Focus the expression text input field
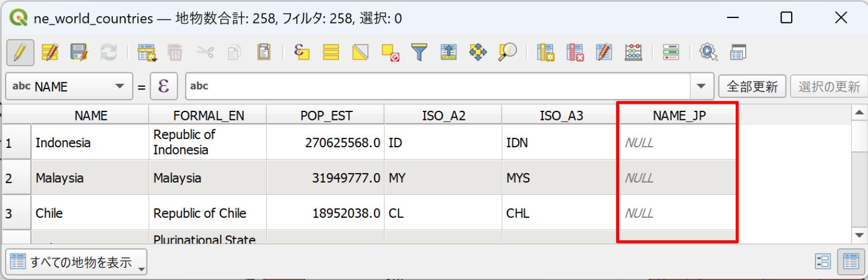The image size is (868, 280). (438, 86)
